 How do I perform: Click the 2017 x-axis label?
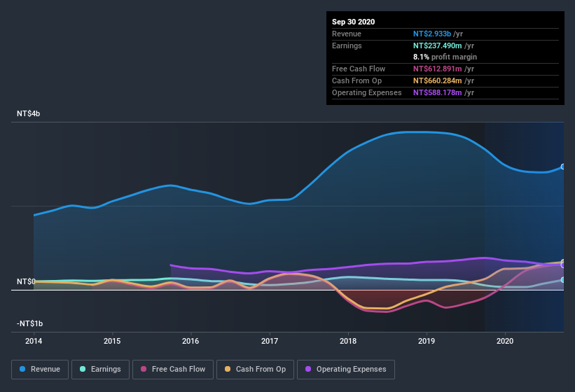[270, 341]
